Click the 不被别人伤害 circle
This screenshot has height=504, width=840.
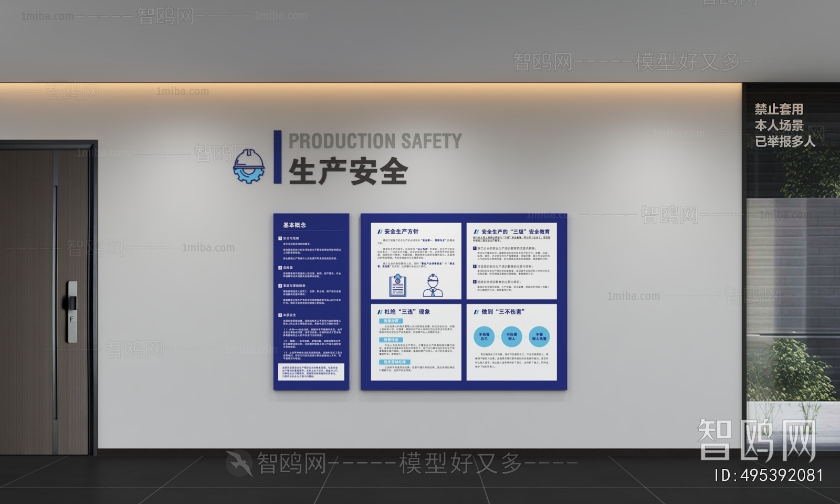coord(539,337)
